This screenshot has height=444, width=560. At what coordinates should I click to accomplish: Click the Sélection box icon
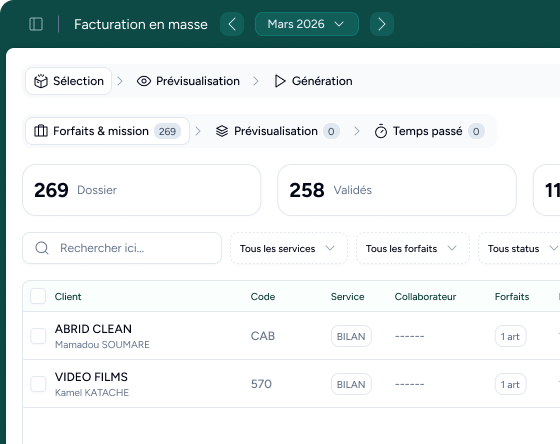[x=41, y=81]
